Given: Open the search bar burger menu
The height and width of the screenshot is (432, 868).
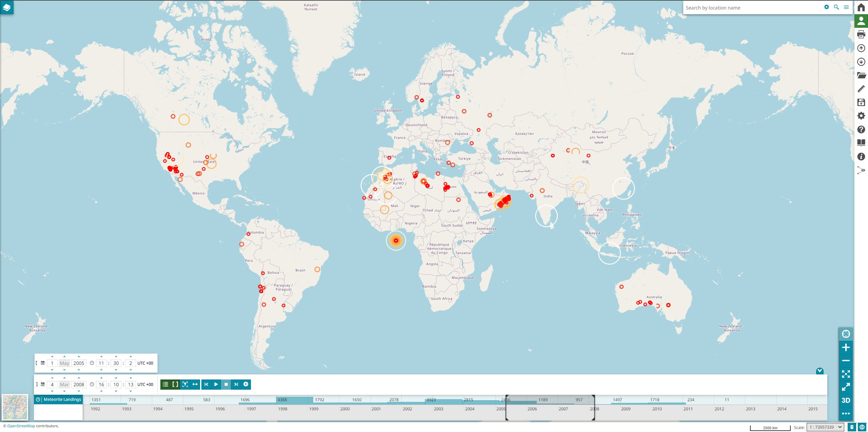Looking at the screenshot, I should click(x=846, y=7).
